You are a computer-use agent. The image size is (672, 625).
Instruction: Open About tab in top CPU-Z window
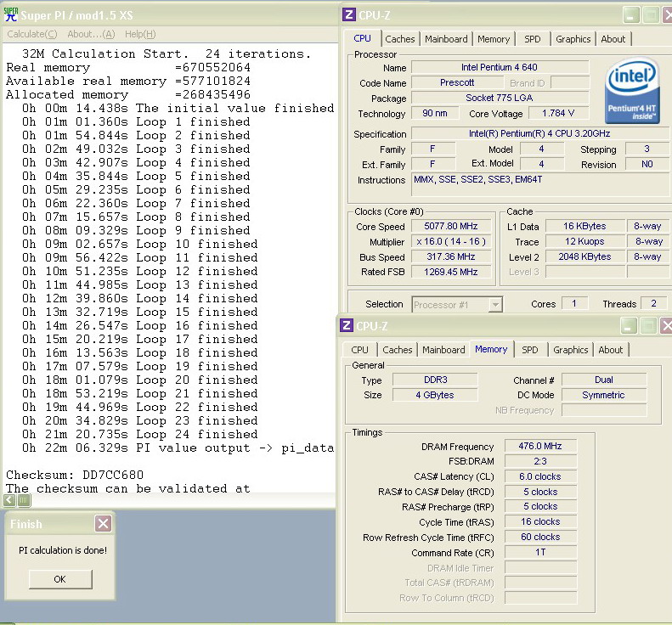point(613,39)
